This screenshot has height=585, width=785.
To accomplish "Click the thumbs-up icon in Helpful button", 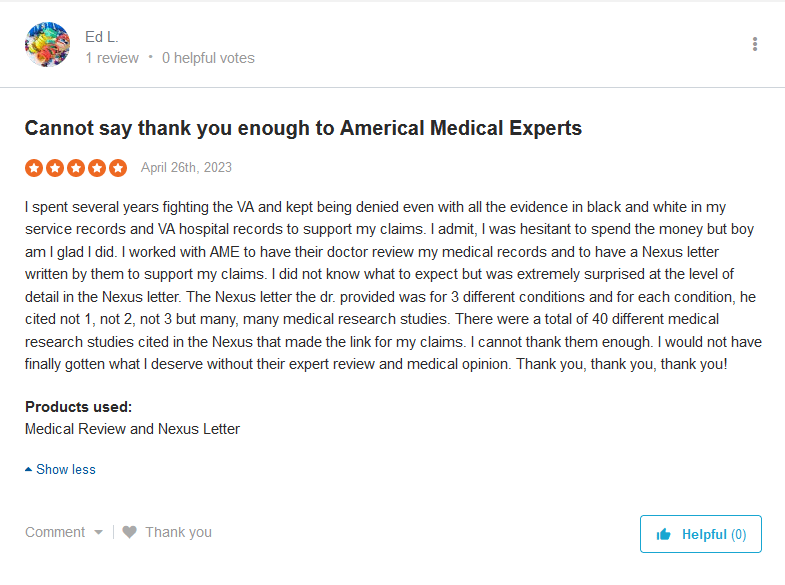I will pos(663,534).
